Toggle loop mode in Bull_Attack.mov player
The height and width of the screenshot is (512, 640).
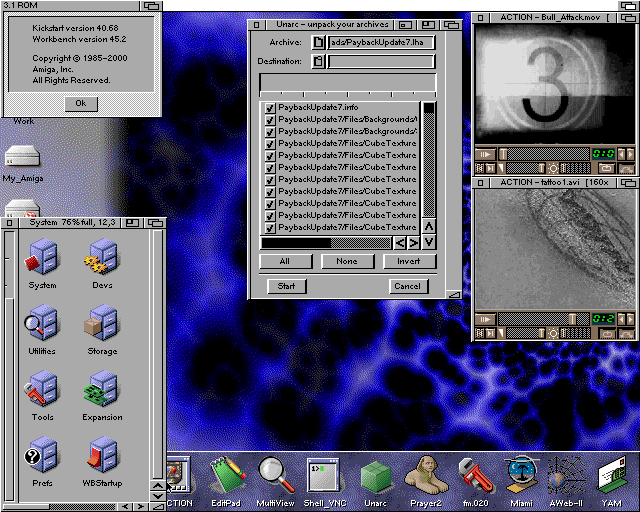coord(607,168)
